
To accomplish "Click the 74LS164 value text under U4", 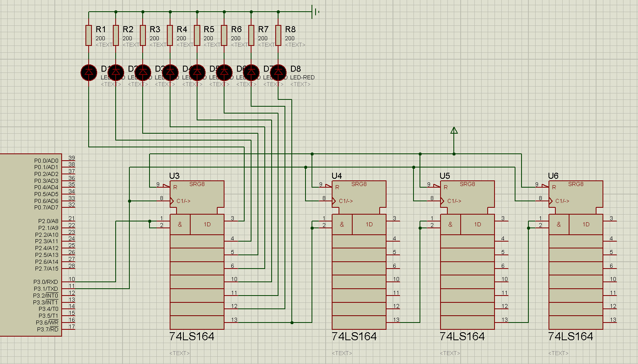I will click(x=354, y=337).
